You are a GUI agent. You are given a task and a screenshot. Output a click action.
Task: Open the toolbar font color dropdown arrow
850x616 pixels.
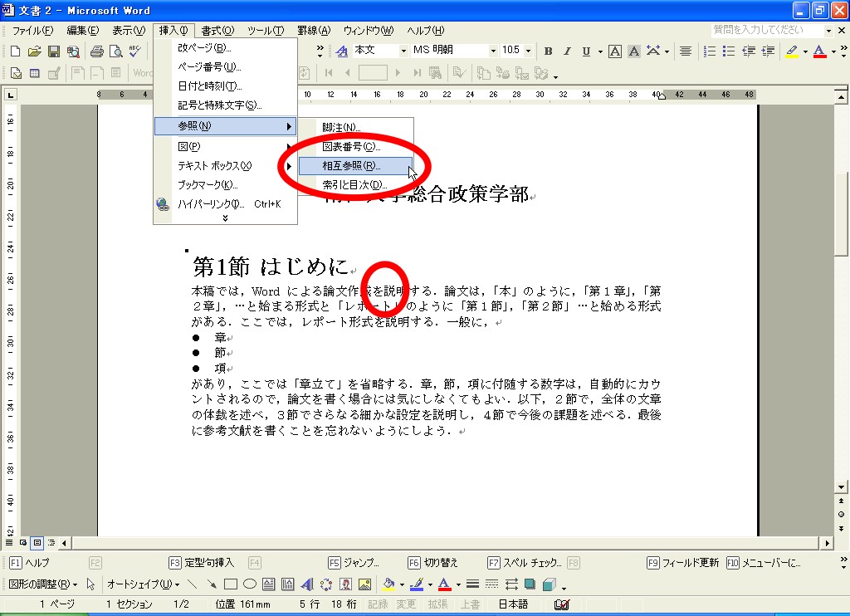[x=833, y=51]
